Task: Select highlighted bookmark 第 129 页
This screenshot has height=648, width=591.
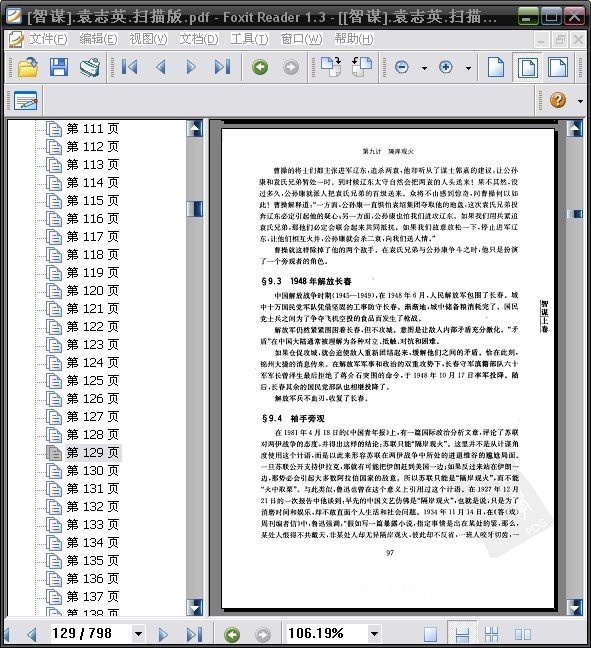Action: click(93, 453)
